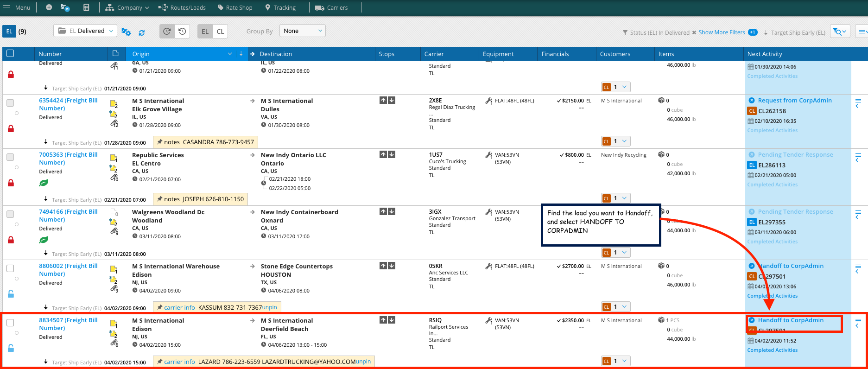This screenshot has height=369, width=868.
Task: Remove the Status In Delivered filter
Action: pyautogui.click(x=694, y=32)
